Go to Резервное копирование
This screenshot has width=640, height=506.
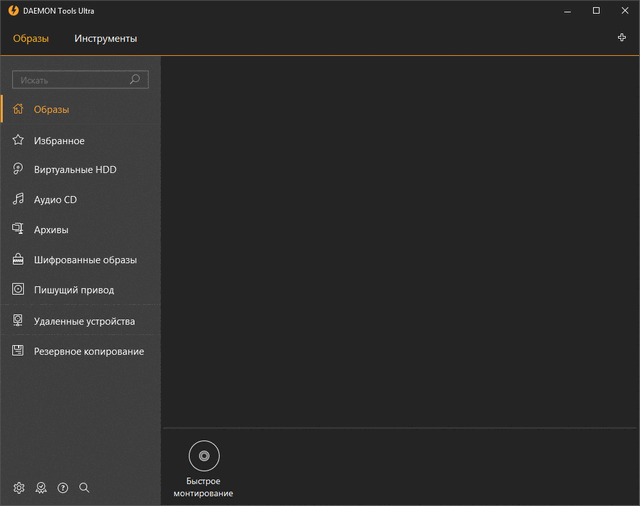pyautogui.click(x=89, y=352)
